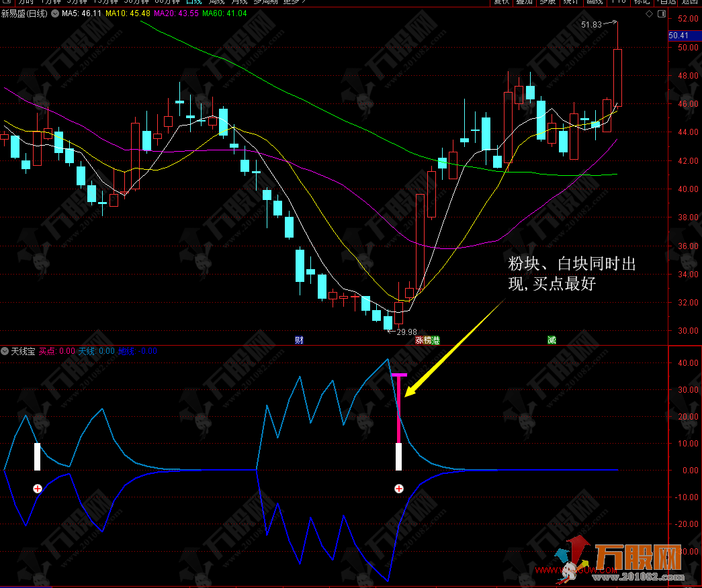Click the 51.83 high price label

(591, 25)
